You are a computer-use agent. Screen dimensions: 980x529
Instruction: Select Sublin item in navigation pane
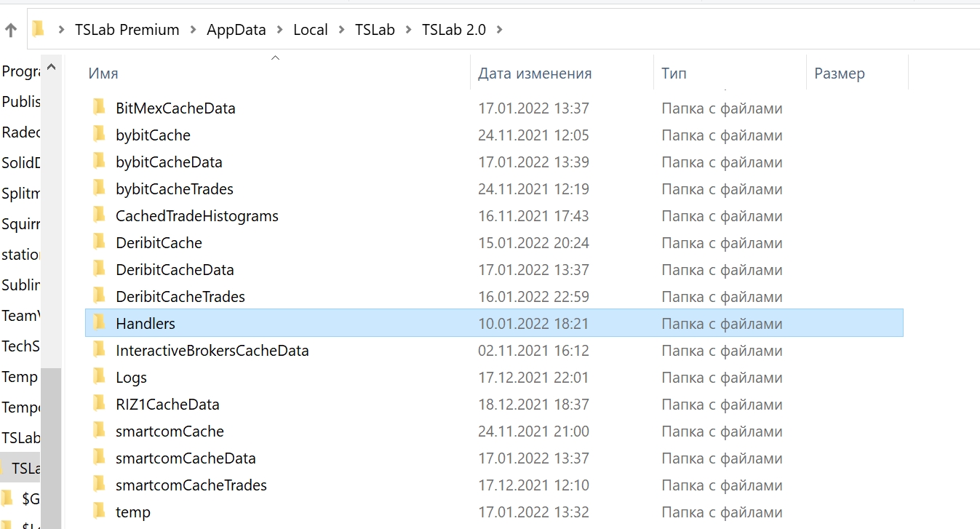(21, 285)
